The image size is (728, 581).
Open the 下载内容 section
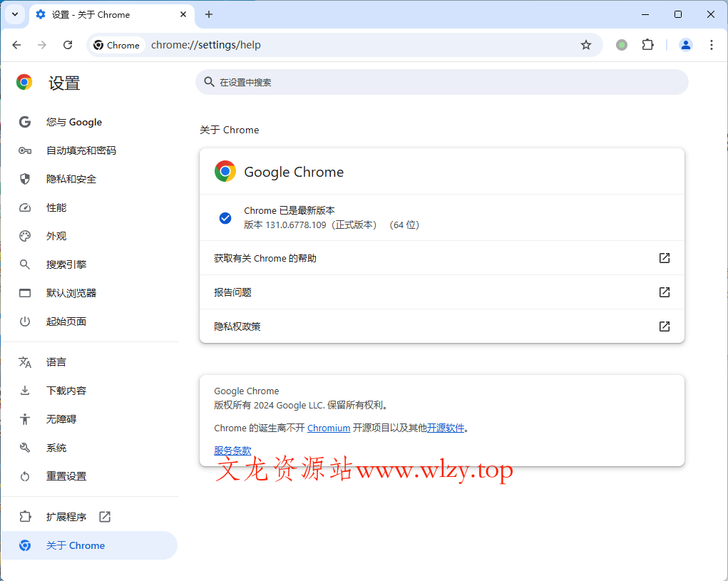click(x=66, y=390)
